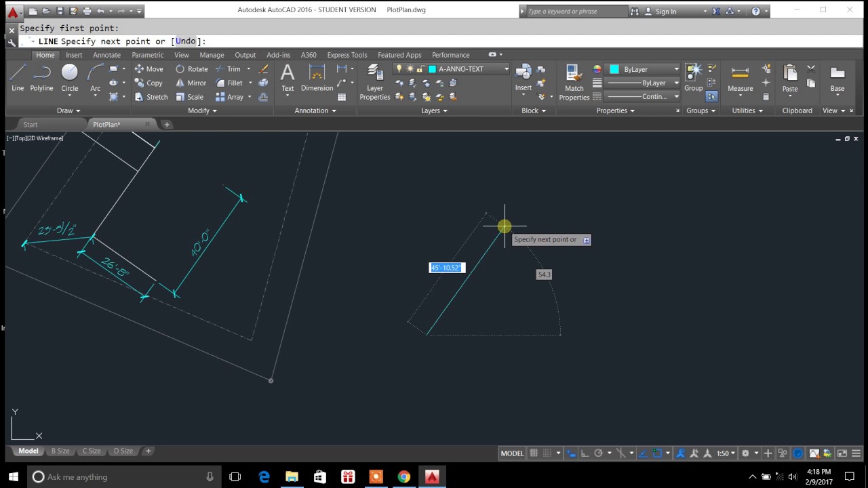
Task: Toggle dynamic input in status bar
Action: (x=571, y=453)
